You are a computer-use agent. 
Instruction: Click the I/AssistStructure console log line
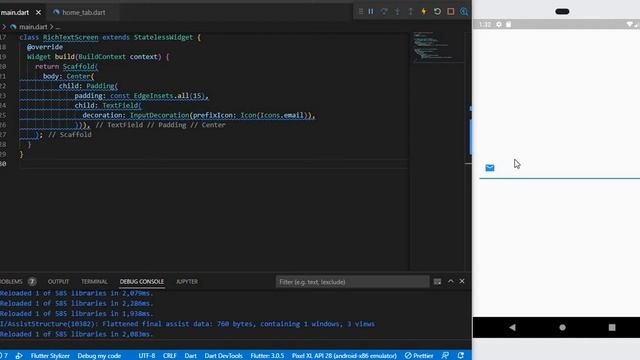point(187,324)
